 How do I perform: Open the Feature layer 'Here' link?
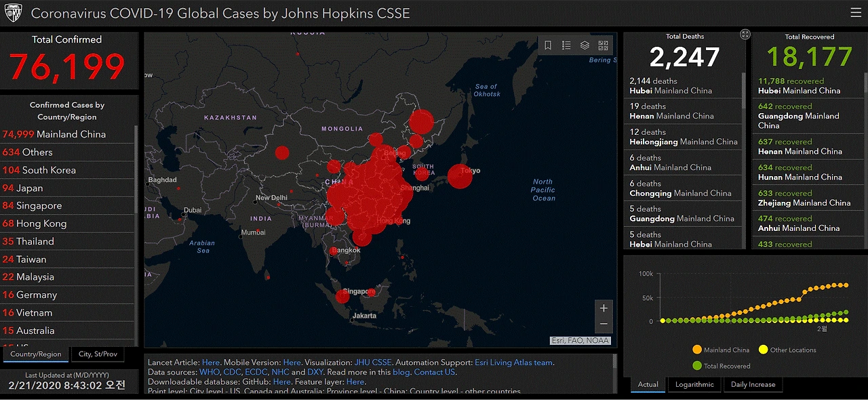coord(355,382)
